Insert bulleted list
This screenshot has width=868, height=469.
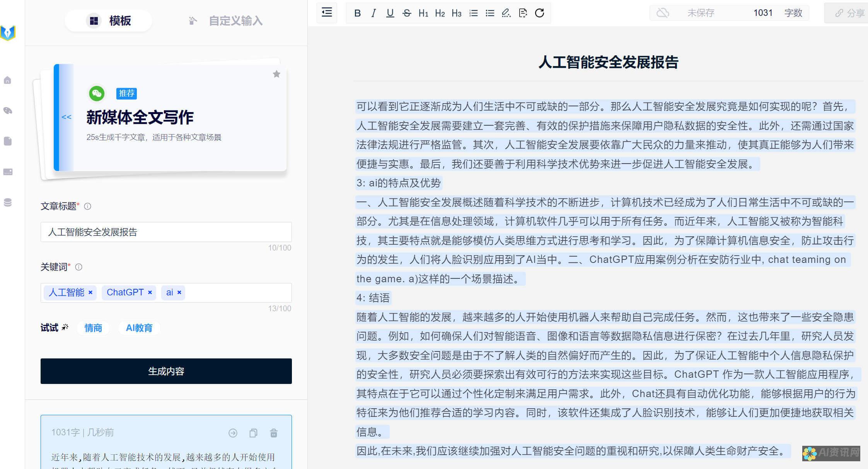point(490,13)
